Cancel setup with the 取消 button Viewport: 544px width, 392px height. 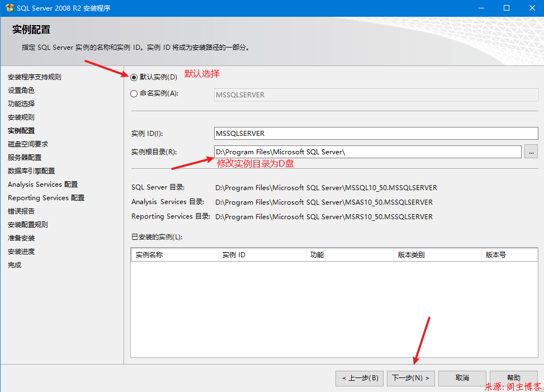(462, 378)
